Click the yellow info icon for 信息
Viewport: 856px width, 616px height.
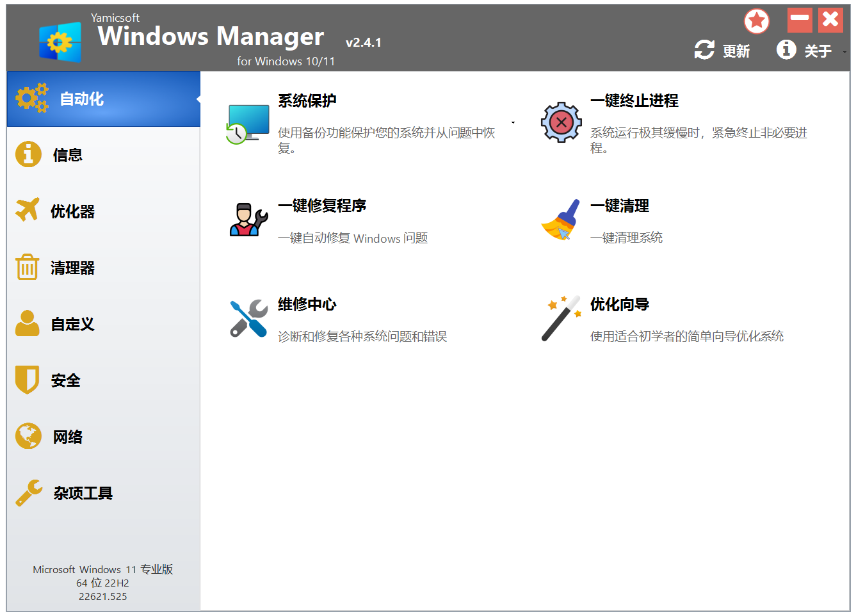pos(28,154)
